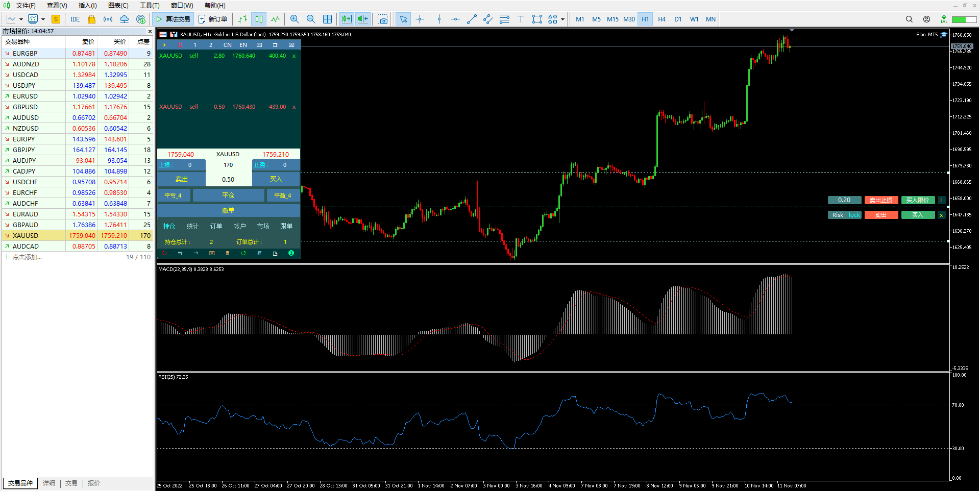Open File menu (文件)
The height and width of the screenshot is (491, 980).
(26, 6)
